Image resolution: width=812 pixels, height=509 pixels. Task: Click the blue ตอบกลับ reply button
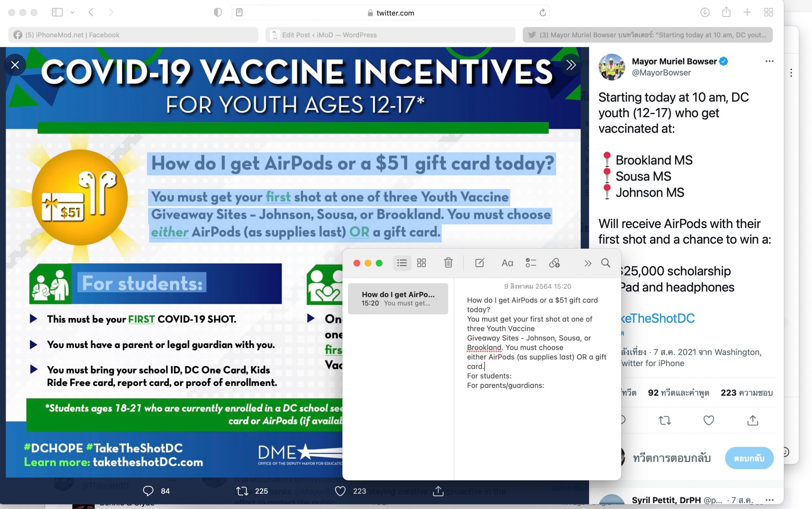pyautogui.click(x=749, y=458)
